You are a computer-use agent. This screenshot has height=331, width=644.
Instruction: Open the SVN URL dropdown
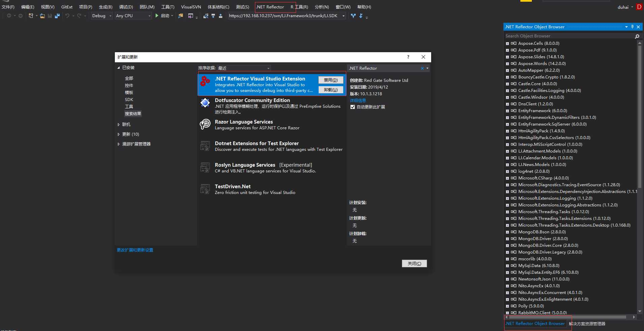click(x=343, y=16)
